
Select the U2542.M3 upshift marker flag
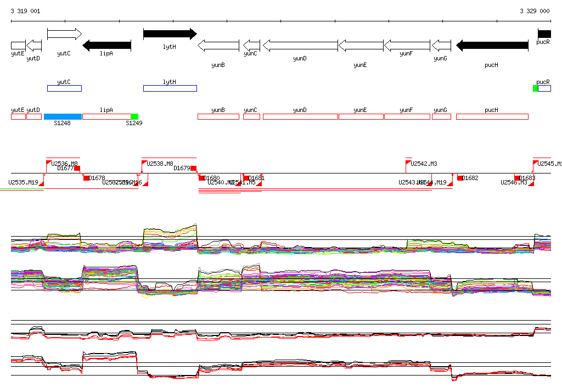tap(408, 163)
